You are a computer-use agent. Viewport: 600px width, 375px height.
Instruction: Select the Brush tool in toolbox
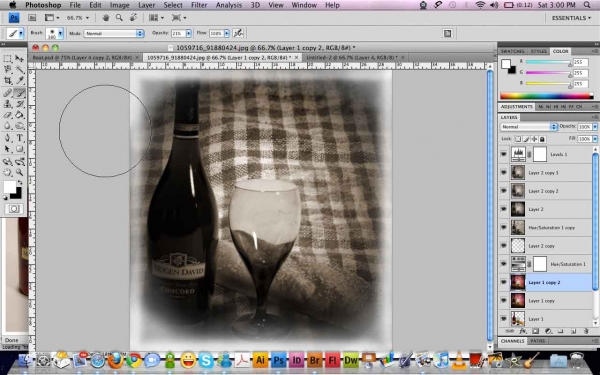pos(20,93)
